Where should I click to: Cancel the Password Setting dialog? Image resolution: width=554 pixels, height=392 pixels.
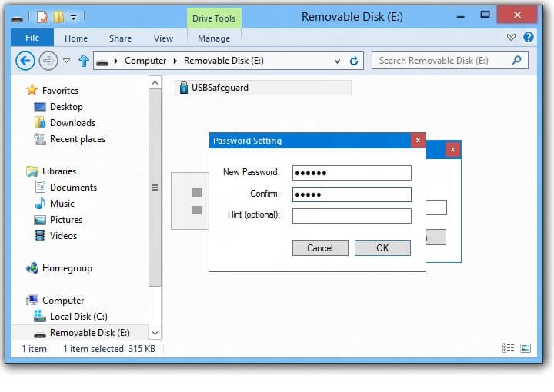tap(320, 247)
